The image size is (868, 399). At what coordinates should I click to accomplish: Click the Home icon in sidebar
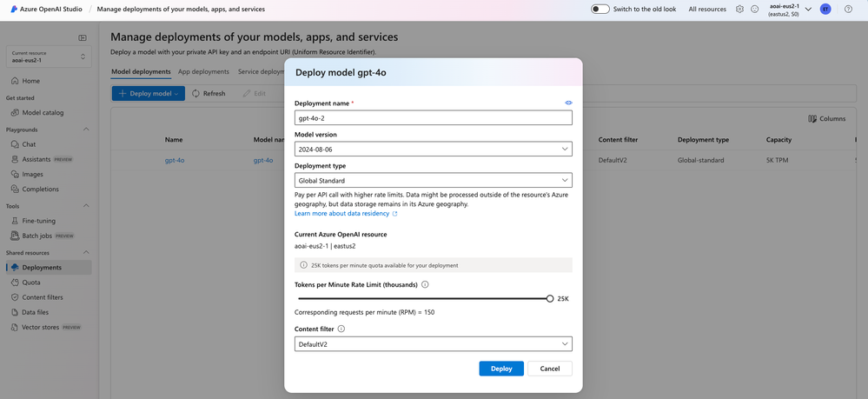(x=15, y=81)
